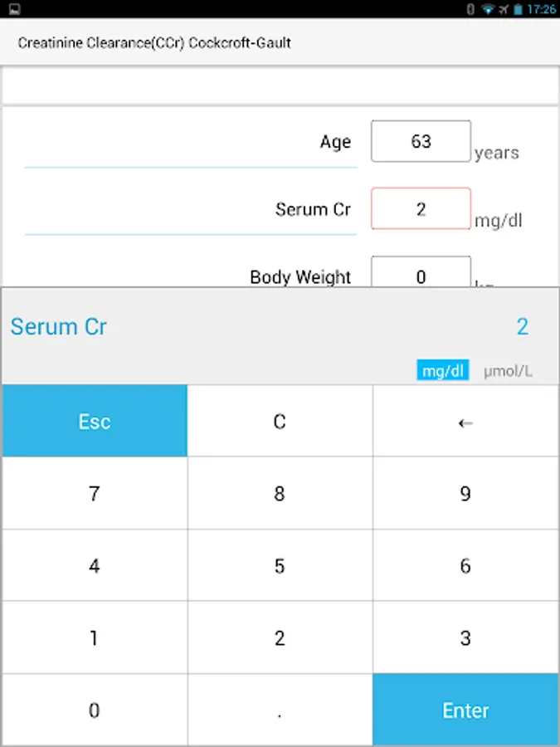
Task: Tap the Wi-Fi status icon
Action: click(x=488, y=9)
